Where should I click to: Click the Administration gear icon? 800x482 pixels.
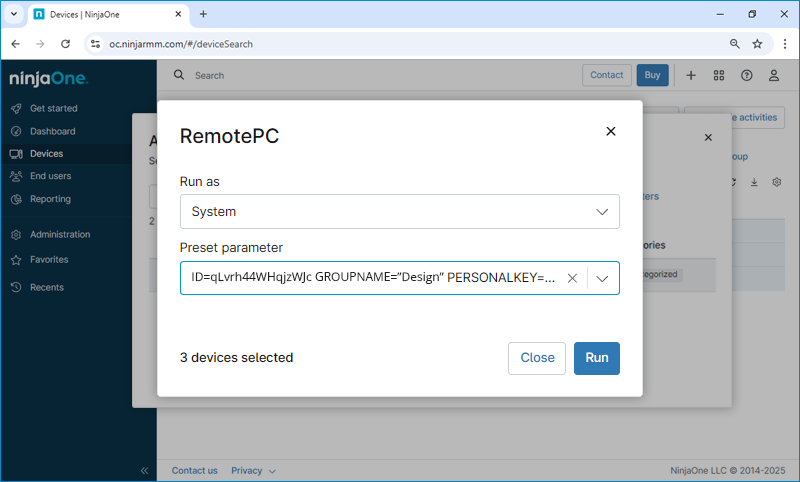pos(16,235)
